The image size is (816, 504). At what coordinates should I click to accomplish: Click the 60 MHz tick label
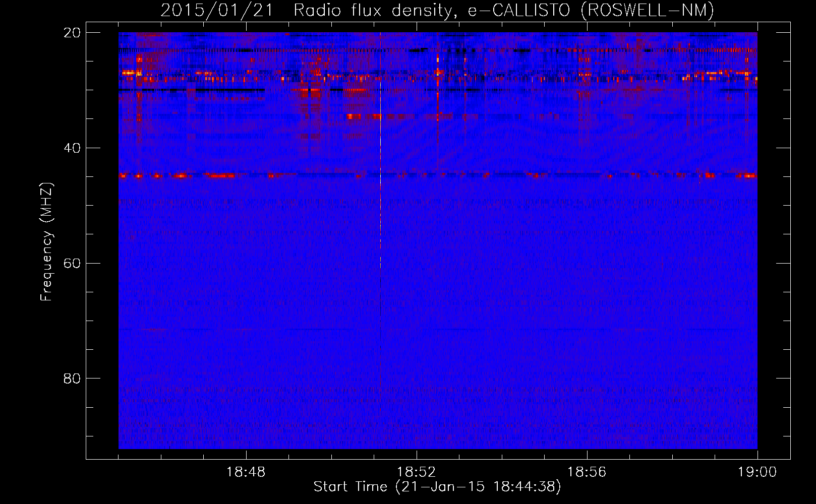(x=72, y=263)
